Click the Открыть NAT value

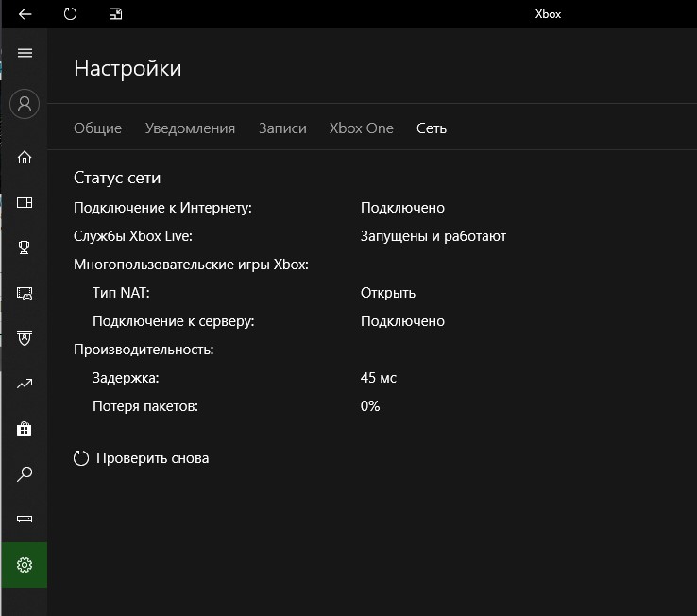click(x=388, y=293)
